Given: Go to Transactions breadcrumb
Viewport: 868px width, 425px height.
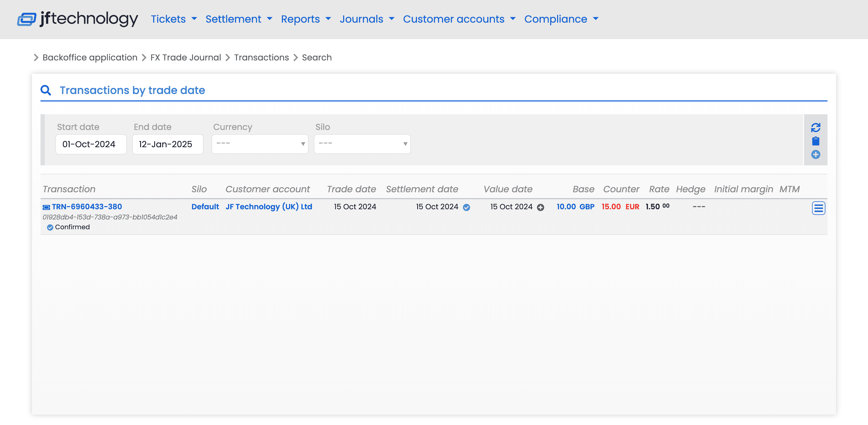Looking at the screenshot, I should pos(261,58).
